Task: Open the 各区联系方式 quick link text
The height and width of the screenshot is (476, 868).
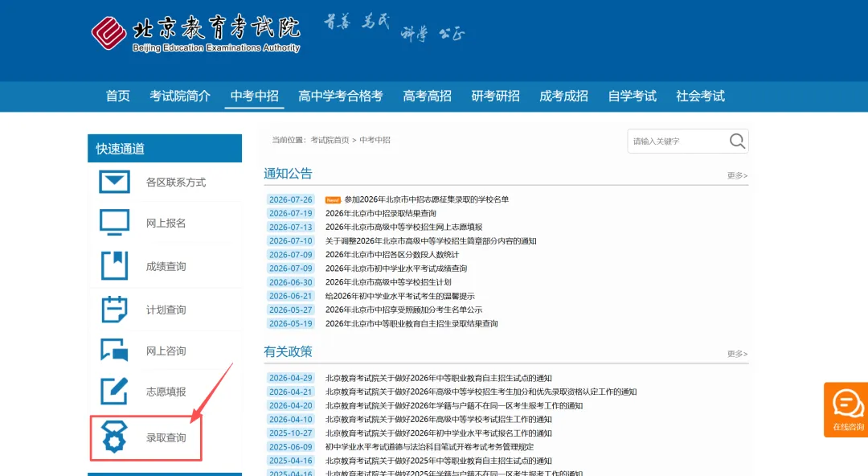Action: [x=175, y=183]
